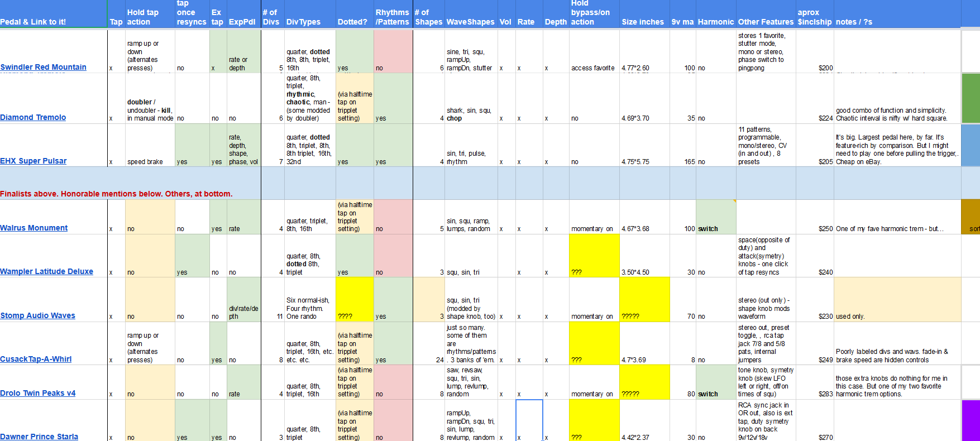Select the '4.75*5.75' size cell

tap(644, 145)
